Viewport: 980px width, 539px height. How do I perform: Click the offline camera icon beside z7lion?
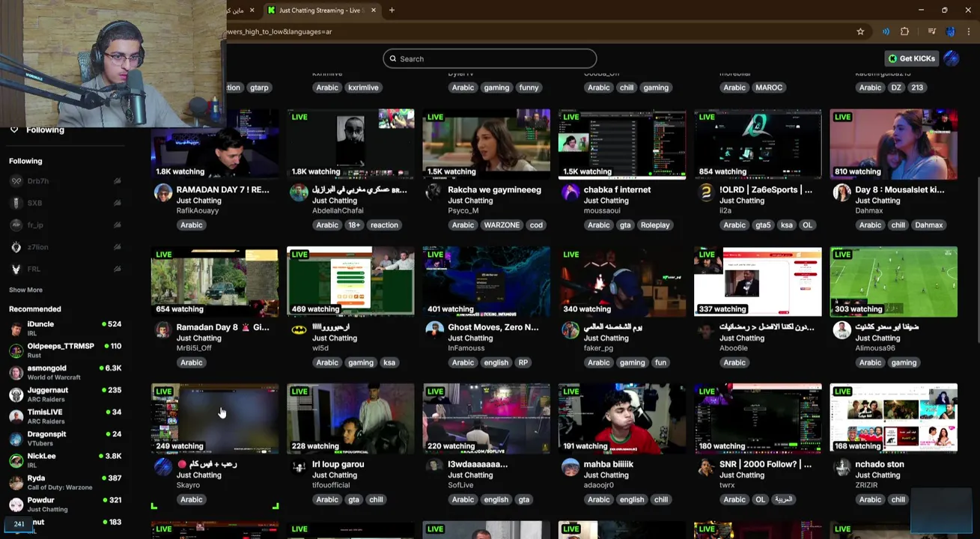(x=117, y=247)
